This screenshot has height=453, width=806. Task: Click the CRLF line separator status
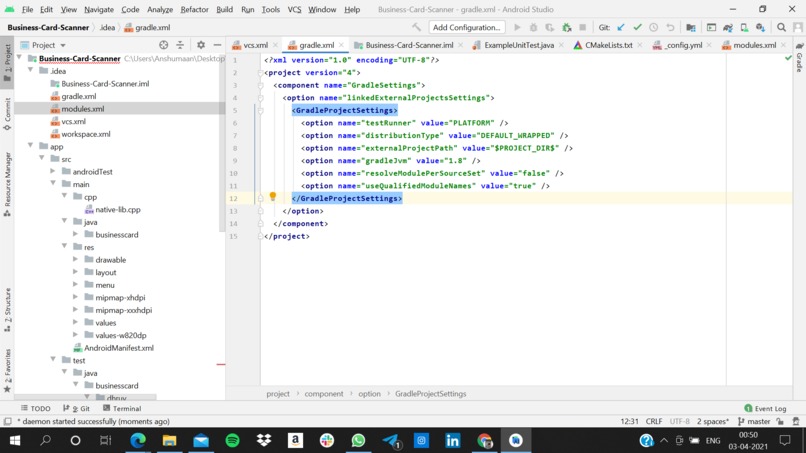654,421
